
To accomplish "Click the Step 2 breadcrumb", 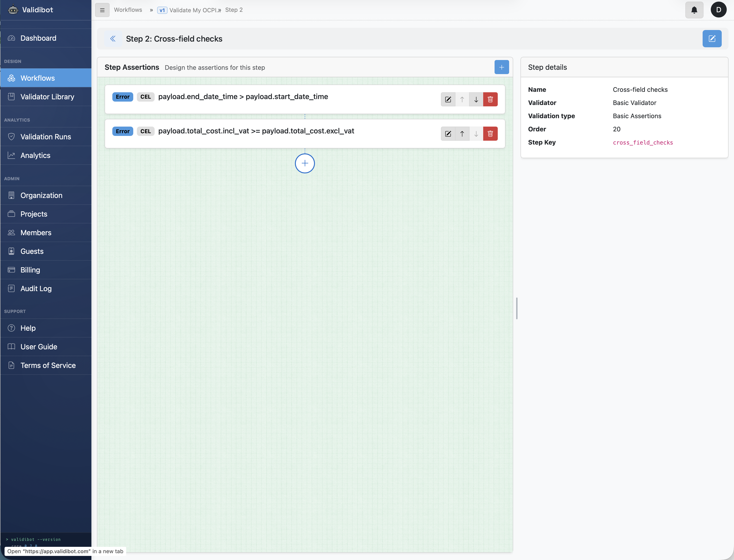I will (234, 10).
